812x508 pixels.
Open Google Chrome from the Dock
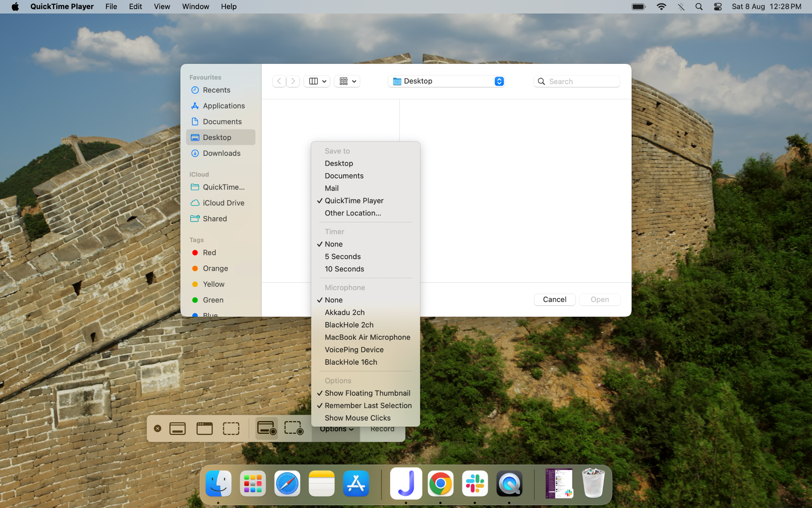point(440,483)
